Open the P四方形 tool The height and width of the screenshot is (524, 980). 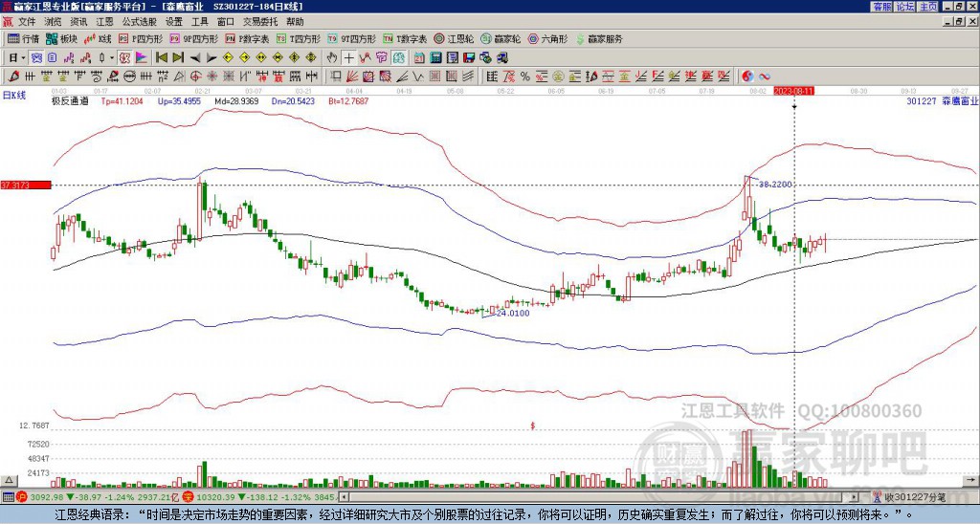(x=142, y=38)
